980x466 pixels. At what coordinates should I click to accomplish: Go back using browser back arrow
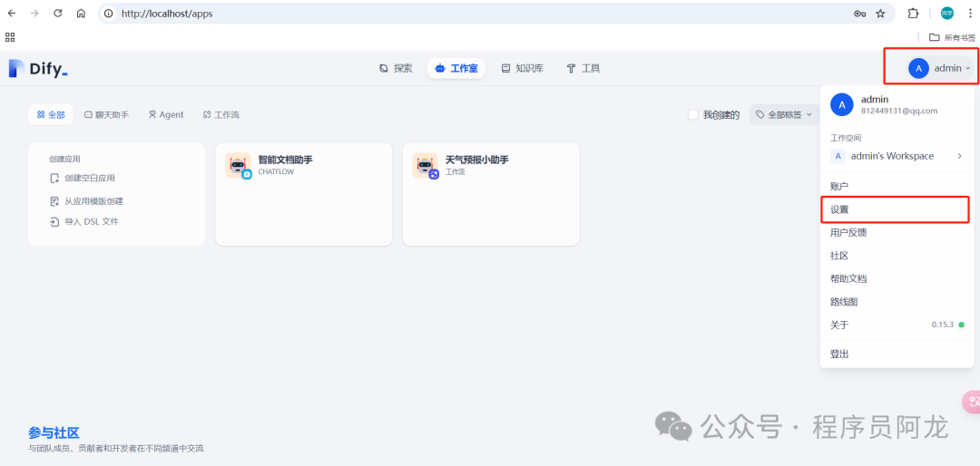tap(11, 13)
